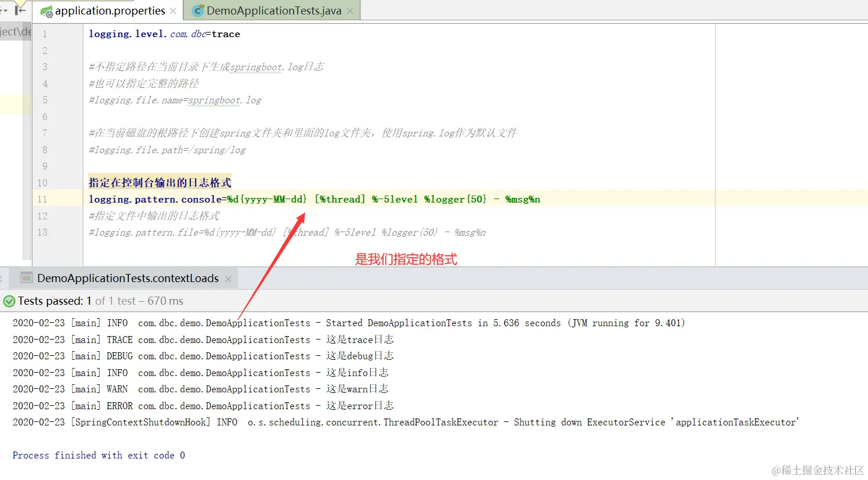Close the application.properties tab

point(173,11)
